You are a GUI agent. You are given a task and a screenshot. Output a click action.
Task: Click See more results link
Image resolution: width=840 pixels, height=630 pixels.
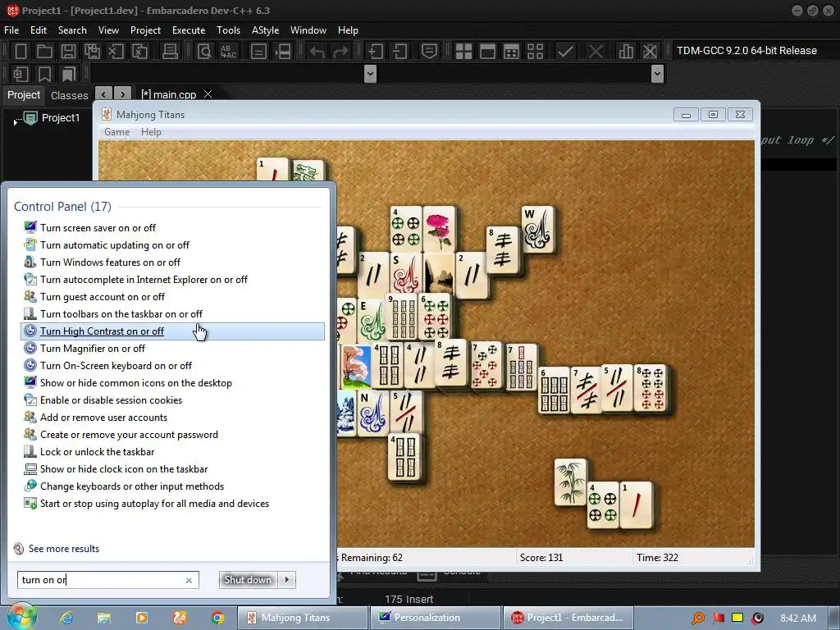coord(64,549)
